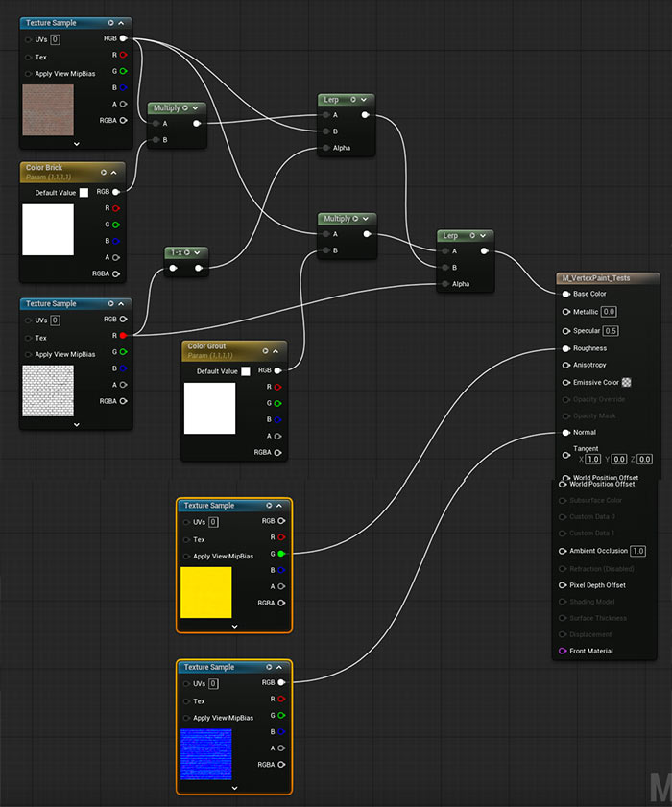672x807 pixels.
Task: Click the RGB output pin on the Color Grout node
Action: coord(278,369)
